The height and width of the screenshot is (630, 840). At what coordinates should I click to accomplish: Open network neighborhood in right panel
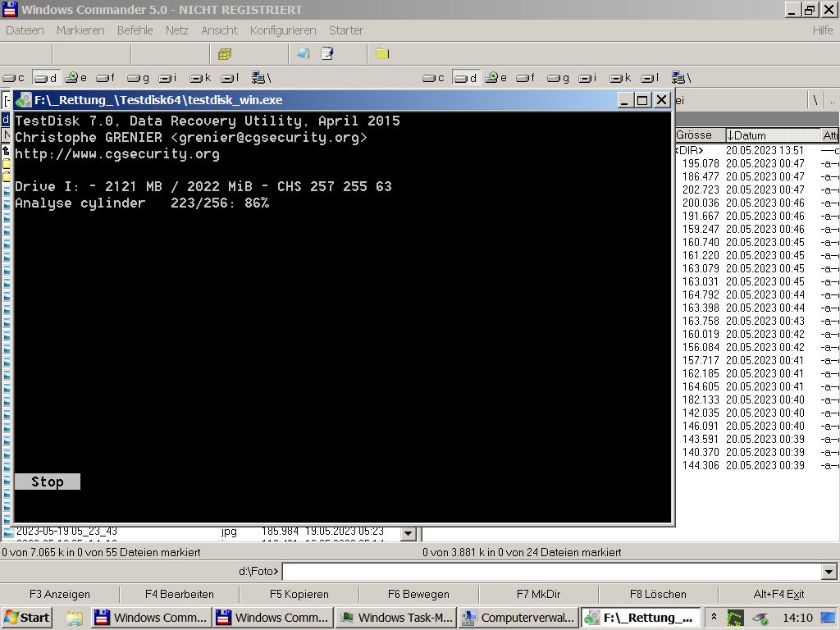[x=682, y=78]
